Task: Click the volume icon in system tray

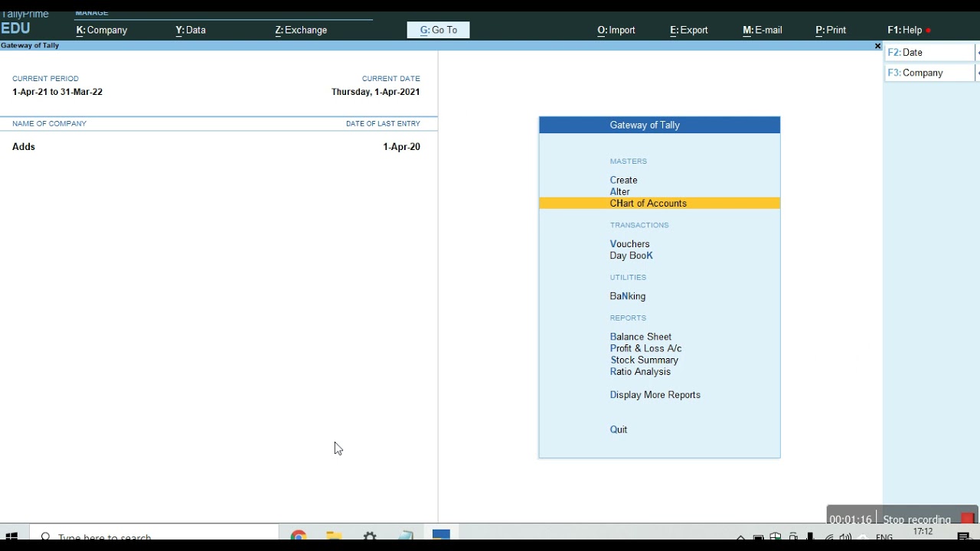Action: coord(845,537)
